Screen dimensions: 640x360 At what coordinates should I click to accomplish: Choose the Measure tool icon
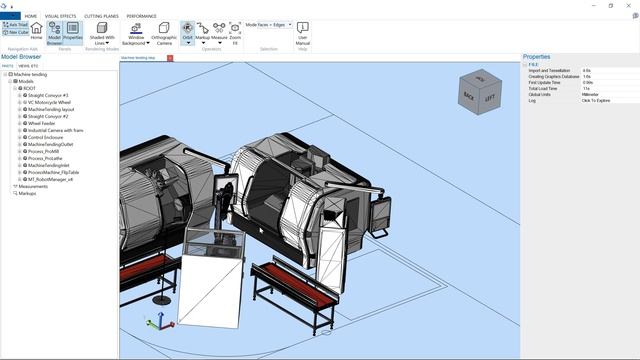219,28
